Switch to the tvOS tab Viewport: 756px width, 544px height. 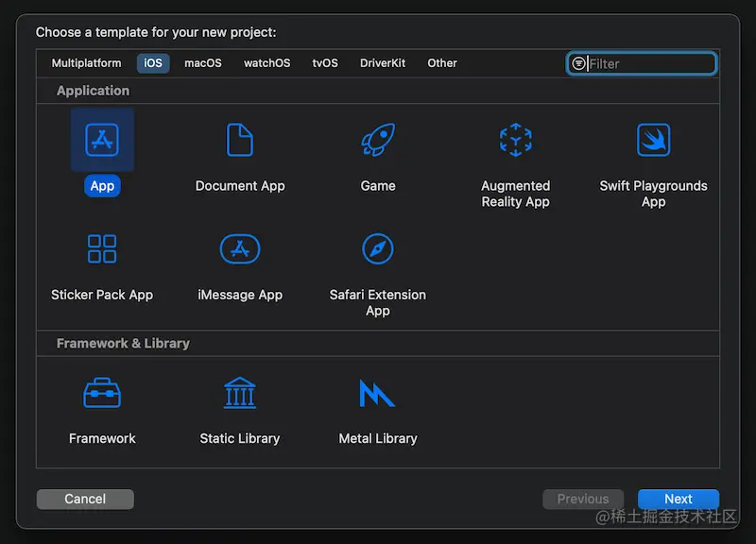[325, 63]
